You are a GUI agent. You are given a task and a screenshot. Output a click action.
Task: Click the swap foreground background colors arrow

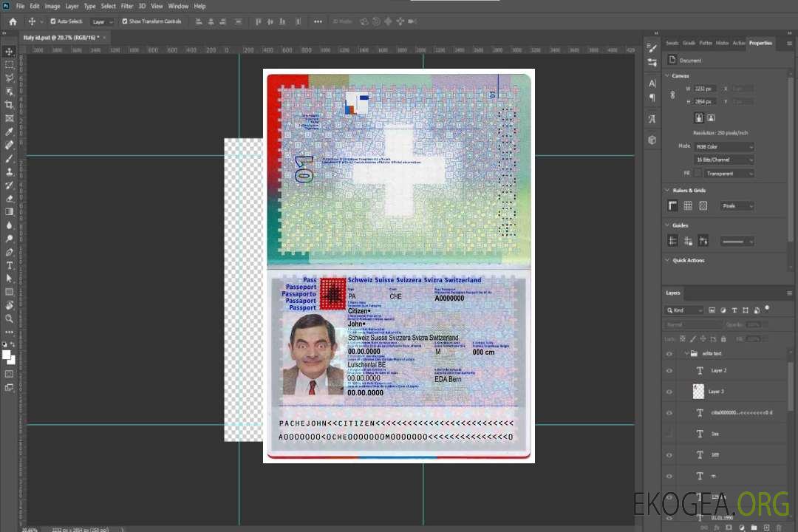click(x=13, y=344)
